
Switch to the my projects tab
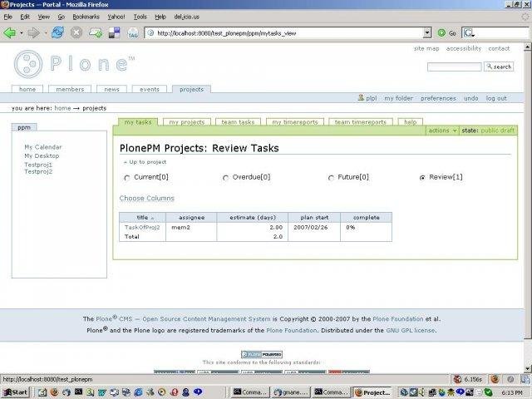click(187, 122)
